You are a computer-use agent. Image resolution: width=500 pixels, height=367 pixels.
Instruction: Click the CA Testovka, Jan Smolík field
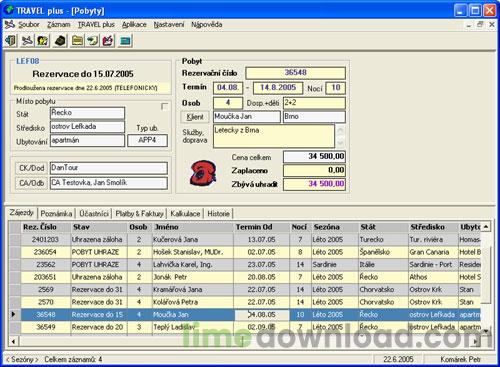tap(109, 183)
